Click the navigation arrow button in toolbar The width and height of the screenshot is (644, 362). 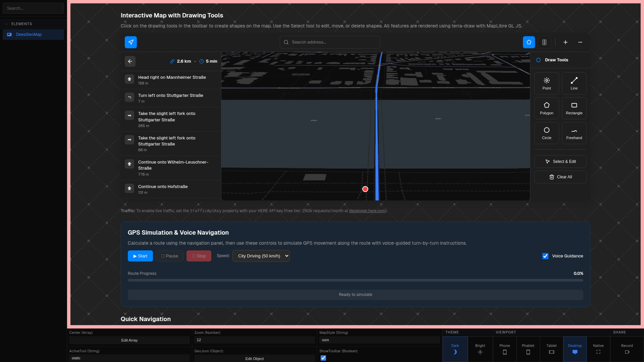point(131,42)
